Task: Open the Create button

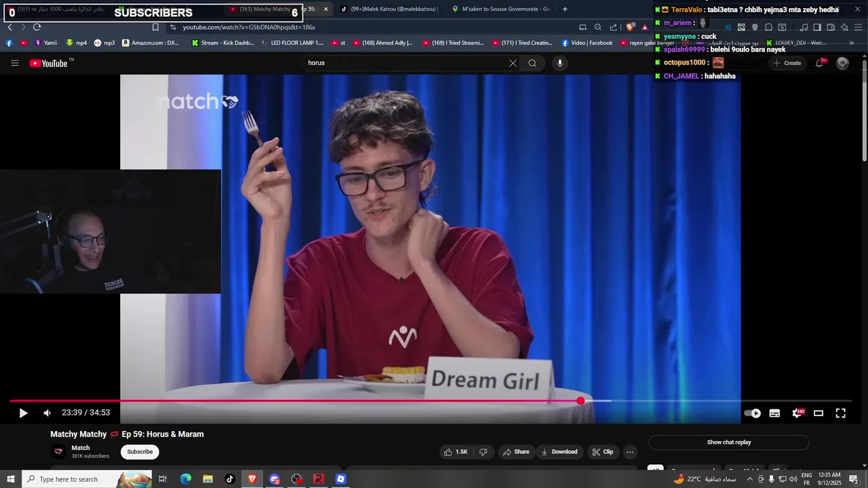Action: tap(787, 63)
